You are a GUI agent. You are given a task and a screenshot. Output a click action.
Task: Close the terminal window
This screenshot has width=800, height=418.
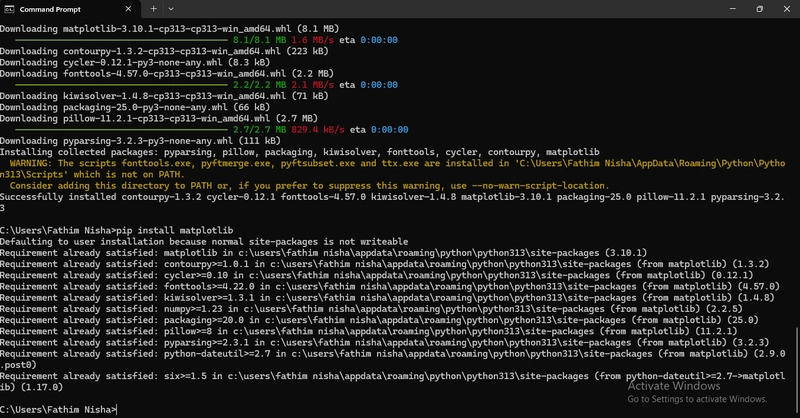pyautogui.click(x=787, y=9)
